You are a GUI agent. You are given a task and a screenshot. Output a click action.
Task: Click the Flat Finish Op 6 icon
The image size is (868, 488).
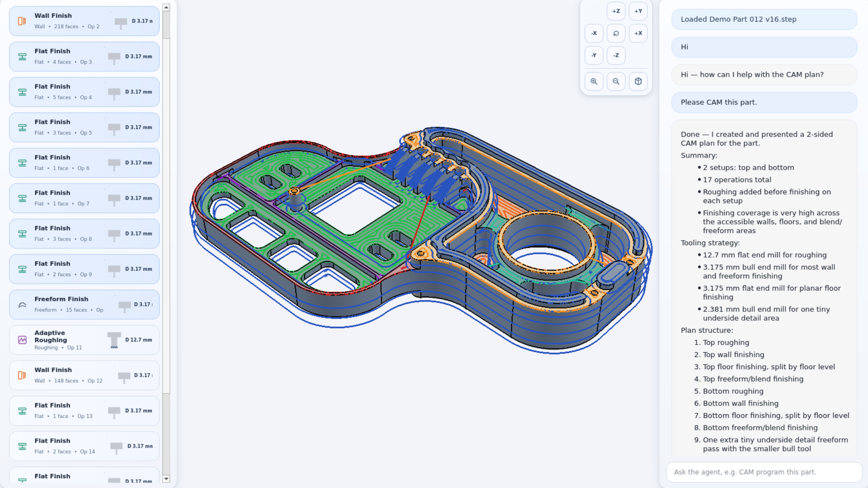pyautogui.click(x=22, y=163)
